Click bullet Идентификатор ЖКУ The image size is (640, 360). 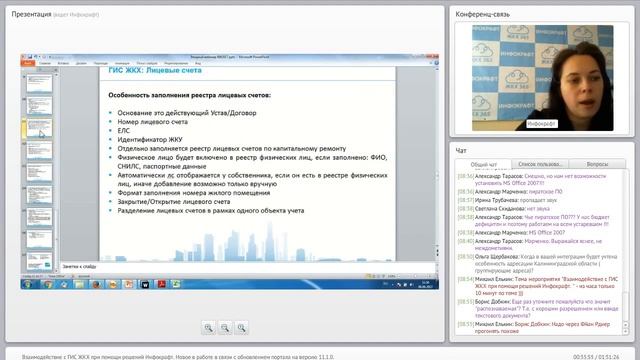150,140
